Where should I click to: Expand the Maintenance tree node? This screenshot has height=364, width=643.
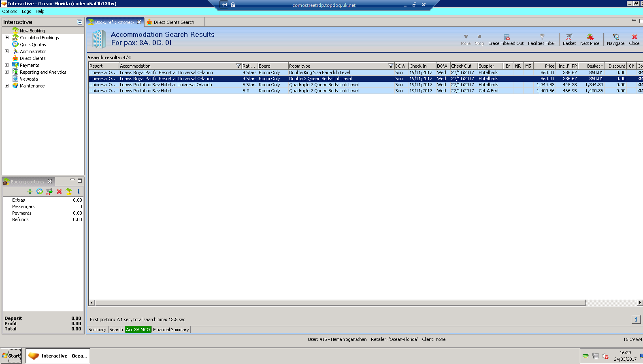point(6,86)
